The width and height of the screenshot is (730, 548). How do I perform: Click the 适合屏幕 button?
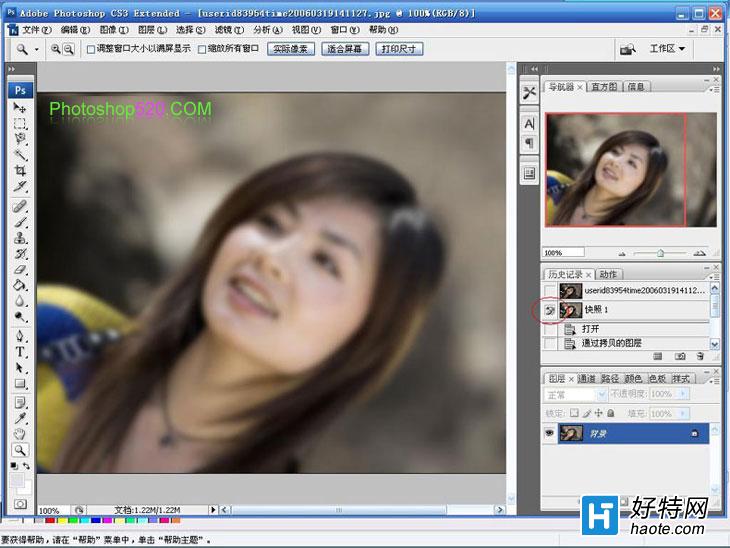tap(345, 49)
